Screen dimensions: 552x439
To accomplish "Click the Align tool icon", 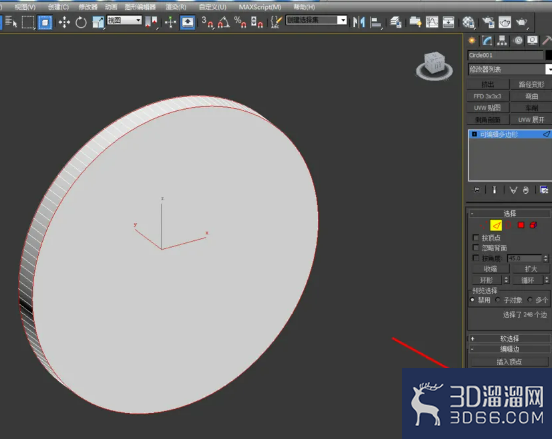I will click(x=376, y=22).
